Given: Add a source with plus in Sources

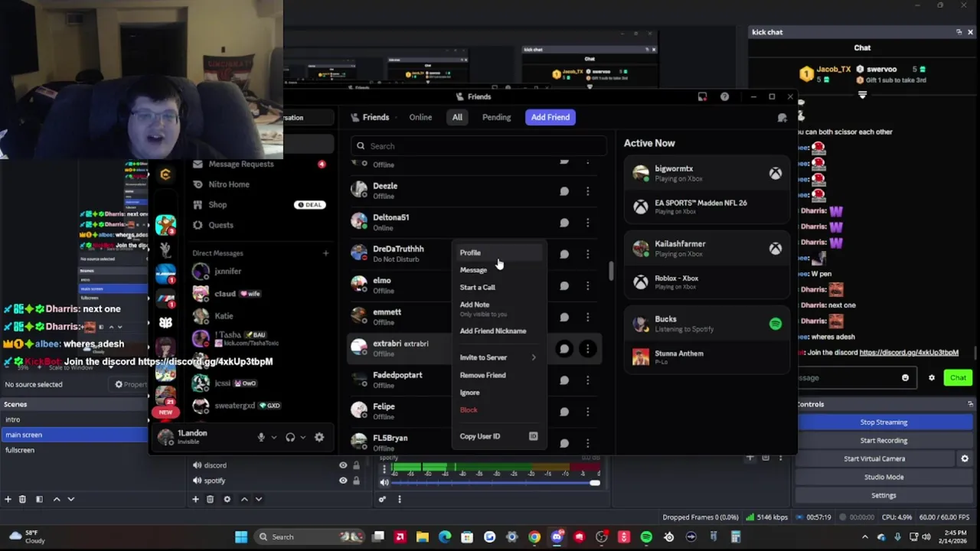Looking at the screenshot, I should click(195, 499).
